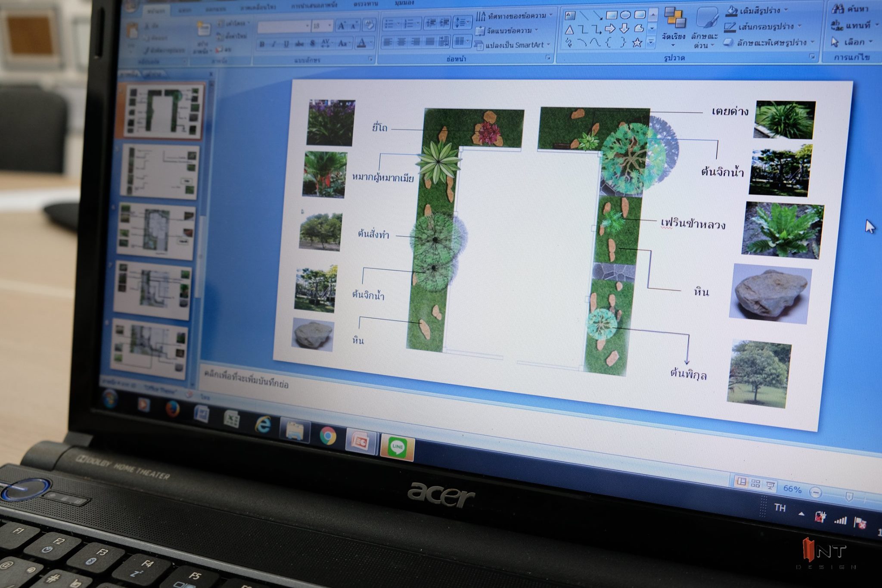Click Grow Font large A icon
Image resolution: width=882 pixels, height=588 pixels.
[342, 26]
